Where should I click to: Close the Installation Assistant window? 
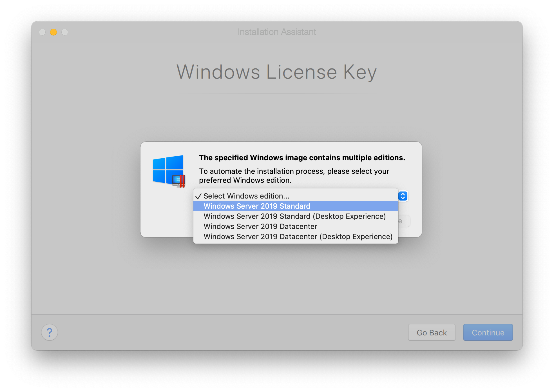point(42,32)
